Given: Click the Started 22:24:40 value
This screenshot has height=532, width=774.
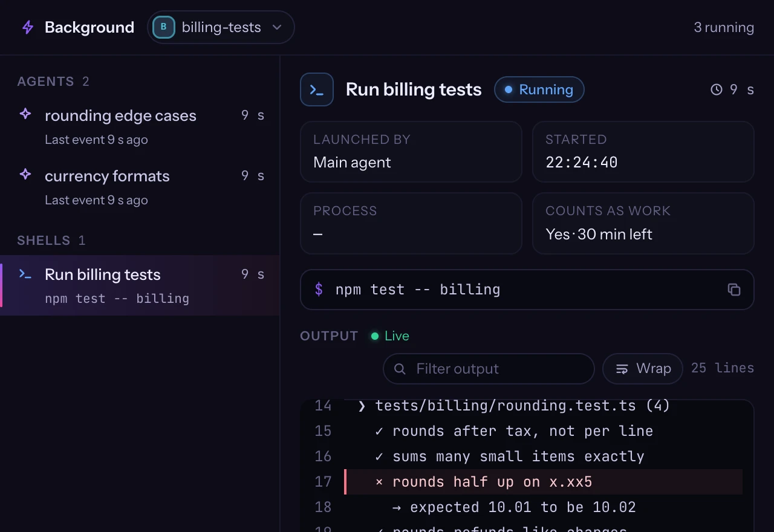Looking at the screenshot, I should pyautogui.click(x=581, y=163).
